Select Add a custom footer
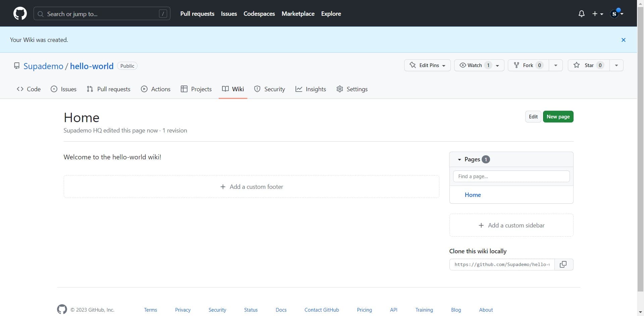Viewport: 644px width, 316px height. click(251, 187)
